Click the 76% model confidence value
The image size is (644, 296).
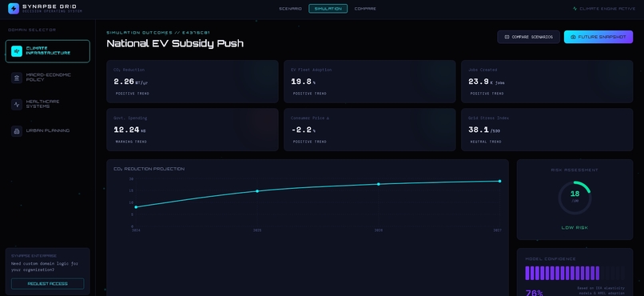point(534,293)
